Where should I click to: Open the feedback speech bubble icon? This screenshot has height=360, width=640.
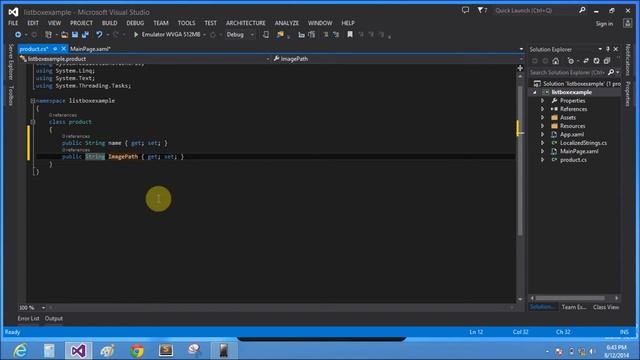(x=465, y=10)
